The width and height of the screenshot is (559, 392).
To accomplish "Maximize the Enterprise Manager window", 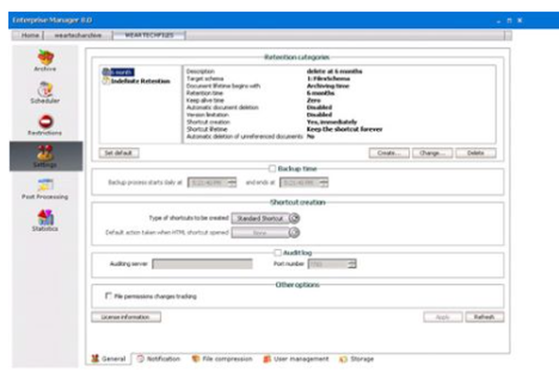I will [x=509, y=21].
